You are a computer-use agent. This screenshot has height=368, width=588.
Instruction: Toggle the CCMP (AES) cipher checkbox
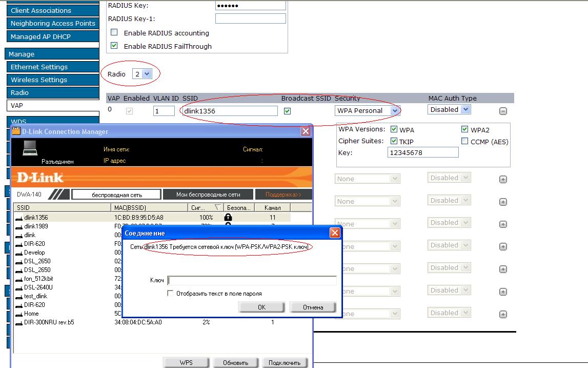click(464, 141)
